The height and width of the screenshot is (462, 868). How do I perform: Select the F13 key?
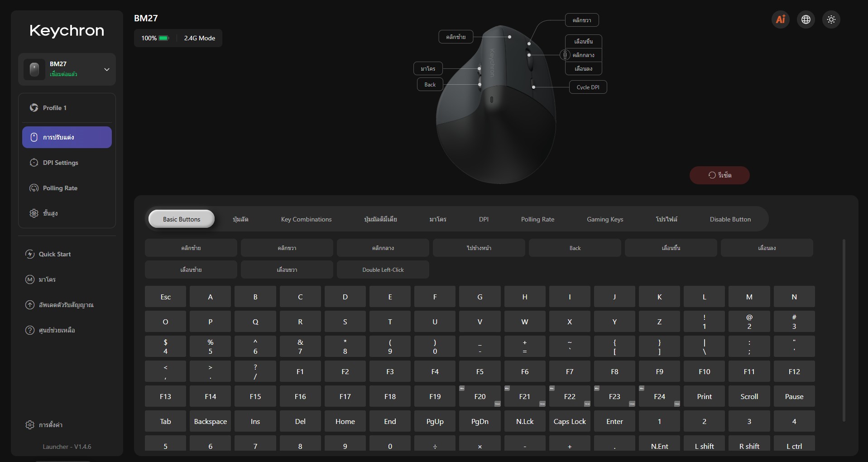point(165,396)
